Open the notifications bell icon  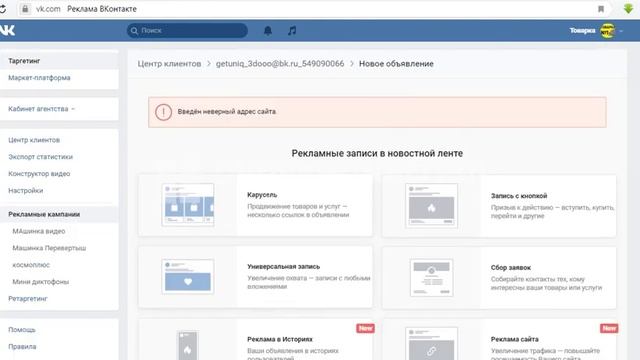coord(268,31)
